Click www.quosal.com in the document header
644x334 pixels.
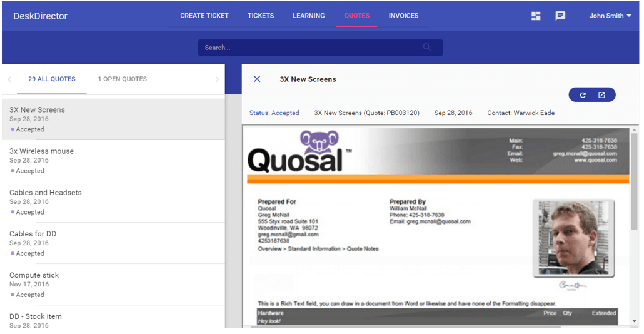[x=595, y=160]
